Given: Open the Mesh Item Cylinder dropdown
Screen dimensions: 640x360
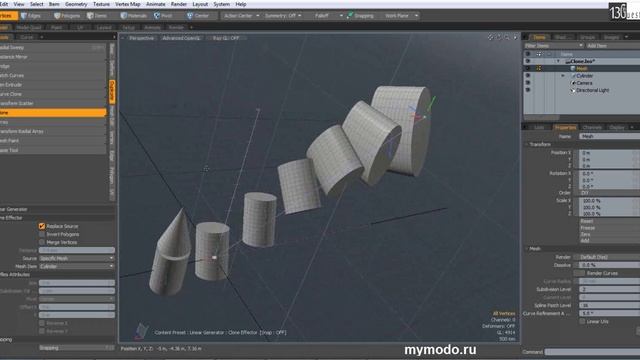Looking at the screenshot, I should (x=77, y=266).
